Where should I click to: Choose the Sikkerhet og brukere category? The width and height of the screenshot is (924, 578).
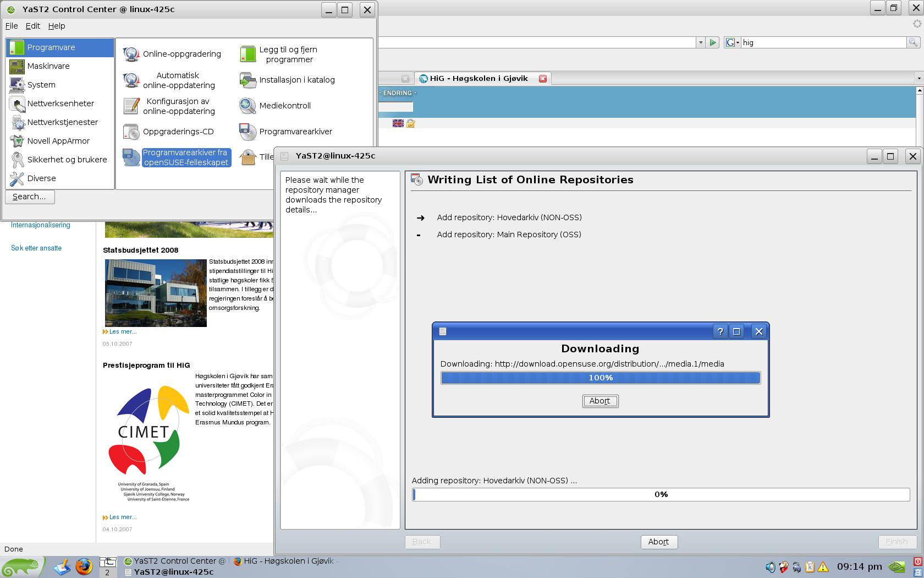pos(60,160)
